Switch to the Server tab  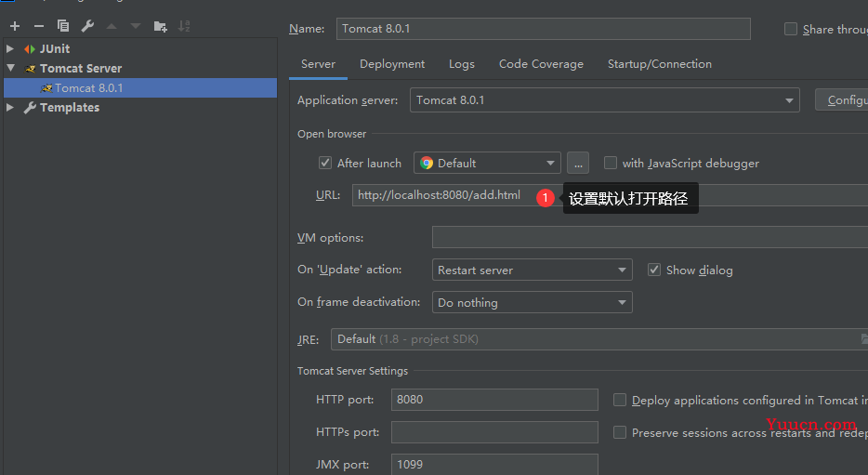(x=319, y=64)
